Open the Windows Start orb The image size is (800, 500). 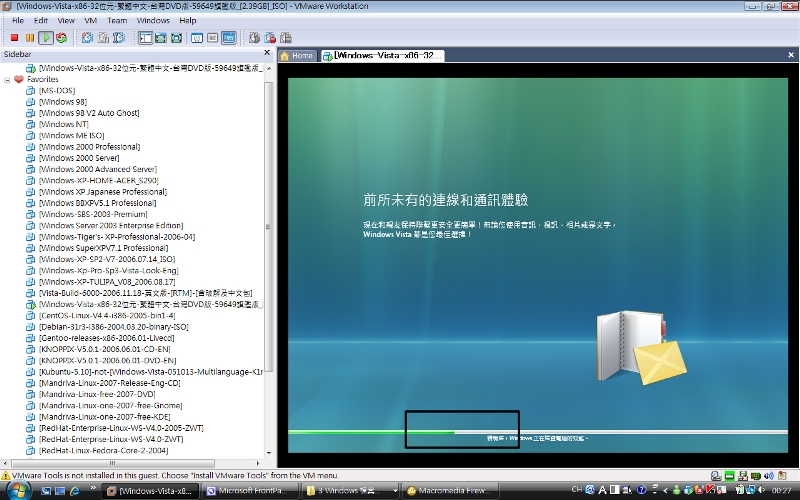point(17,491)
